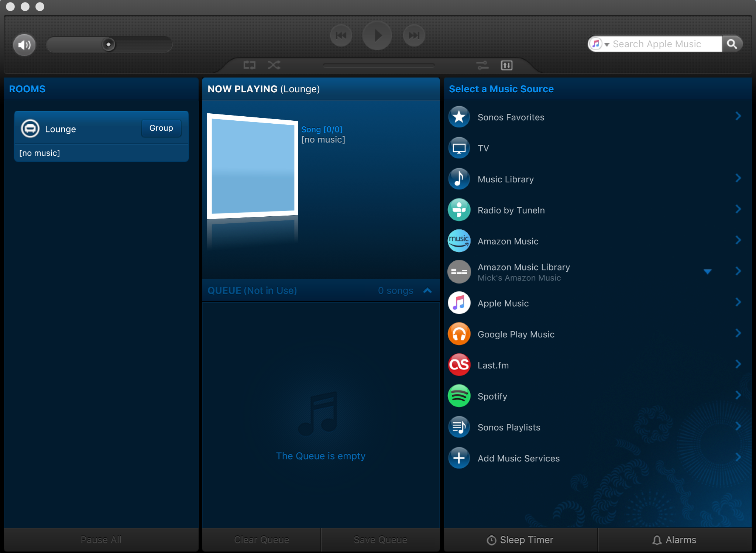Expand Radio by TuneIn chevron
This screenshot has width=756, height=553.
pyautogui.click(x=738, y=209)
